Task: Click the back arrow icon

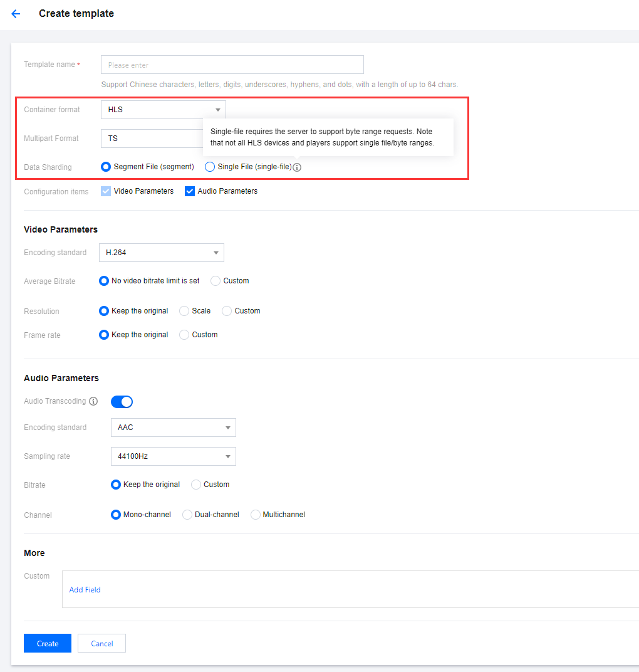Action: click(16, 14)
